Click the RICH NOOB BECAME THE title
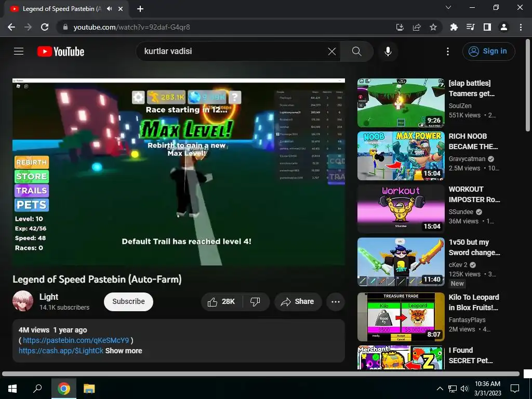 click(473, 141)
